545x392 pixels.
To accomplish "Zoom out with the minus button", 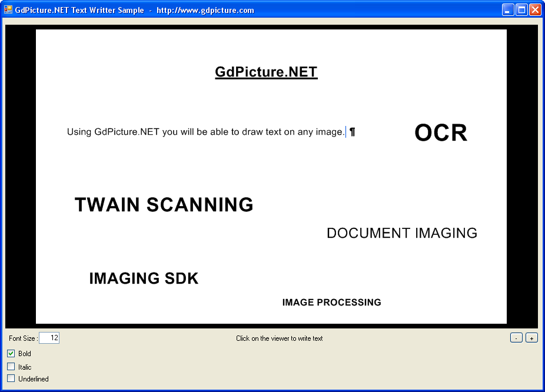I will pos(516,338).
